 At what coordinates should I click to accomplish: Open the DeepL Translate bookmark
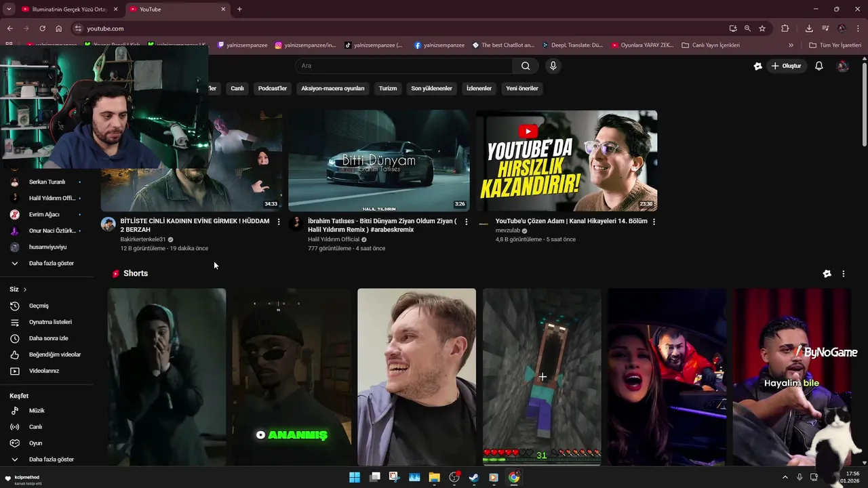[572, 45]
